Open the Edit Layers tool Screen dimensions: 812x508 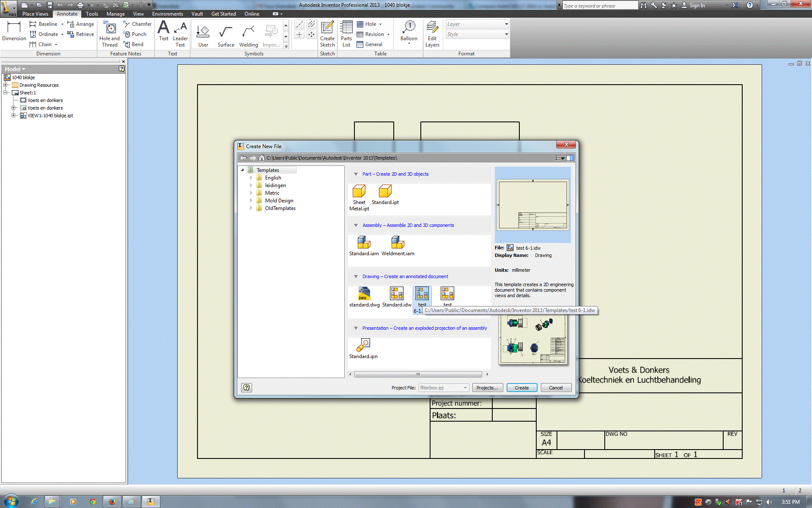click(x=432, y=34)
